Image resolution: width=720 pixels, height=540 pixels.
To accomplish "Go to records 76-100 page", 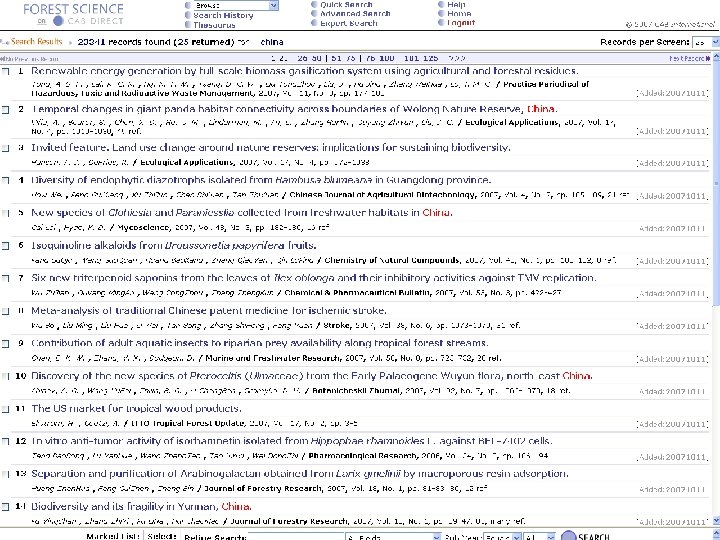I will 381,58.
